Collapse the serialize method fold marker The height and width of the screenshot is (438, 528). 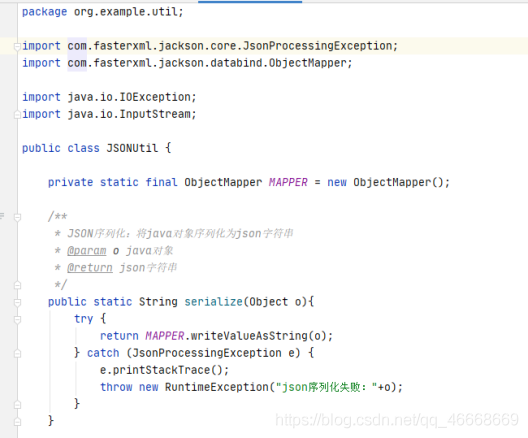tap(18, 302)
